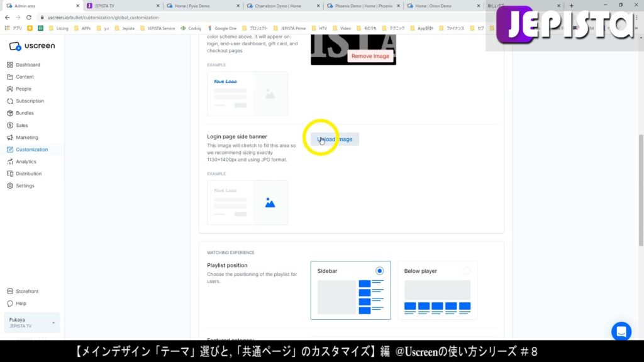
Task: Switch to the Phoenix Demo tab
Action: 363,6
